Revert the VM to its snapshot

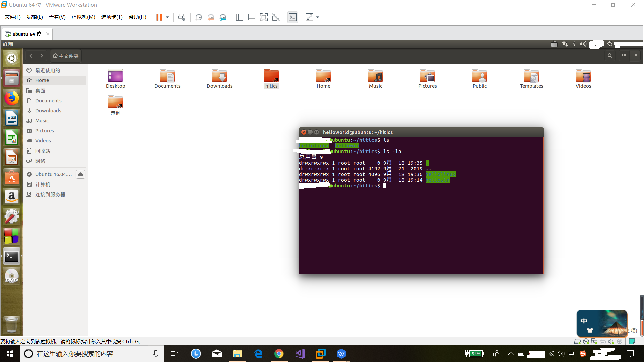211,17
